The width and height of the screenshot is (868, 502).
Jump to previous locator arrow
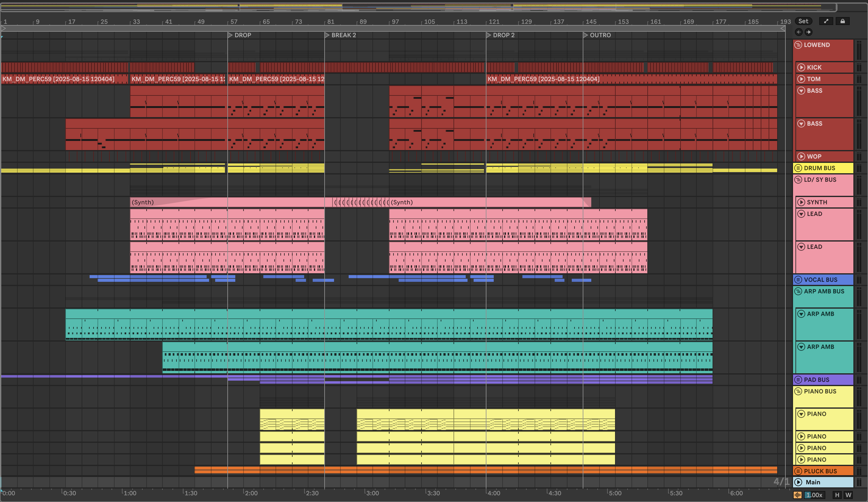[799, 32]
